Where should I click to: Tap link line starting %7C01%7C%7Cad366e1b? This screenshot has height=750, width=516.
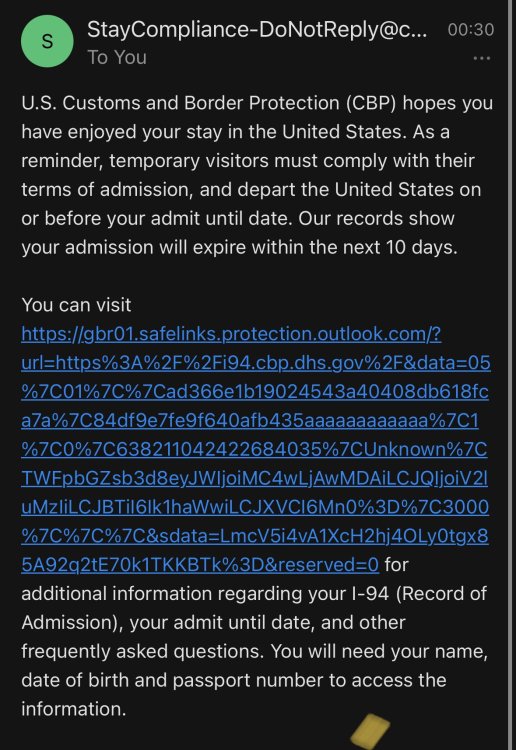[255, 391]
